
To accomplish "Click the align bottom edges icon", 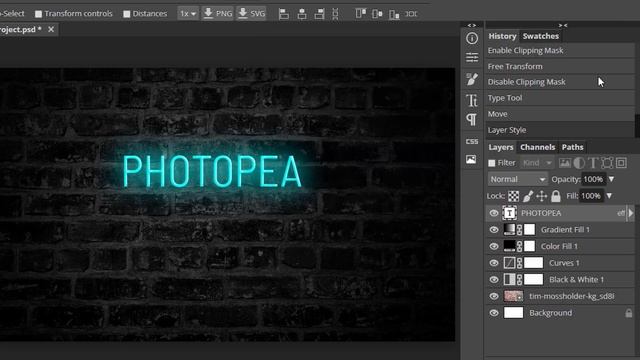I will [394, 14].
